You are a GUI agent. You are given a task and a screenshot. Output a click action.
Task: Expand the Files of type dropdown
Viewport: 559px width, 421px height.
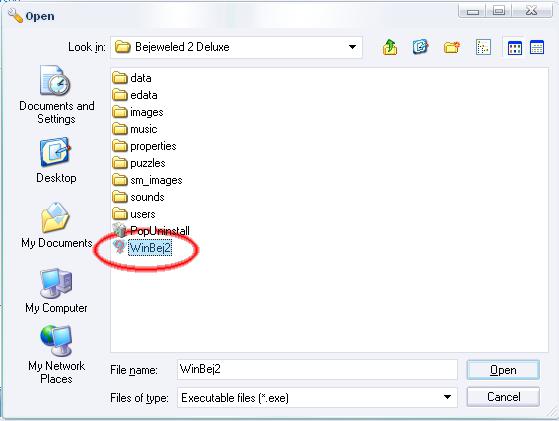(x=447, y=397)
